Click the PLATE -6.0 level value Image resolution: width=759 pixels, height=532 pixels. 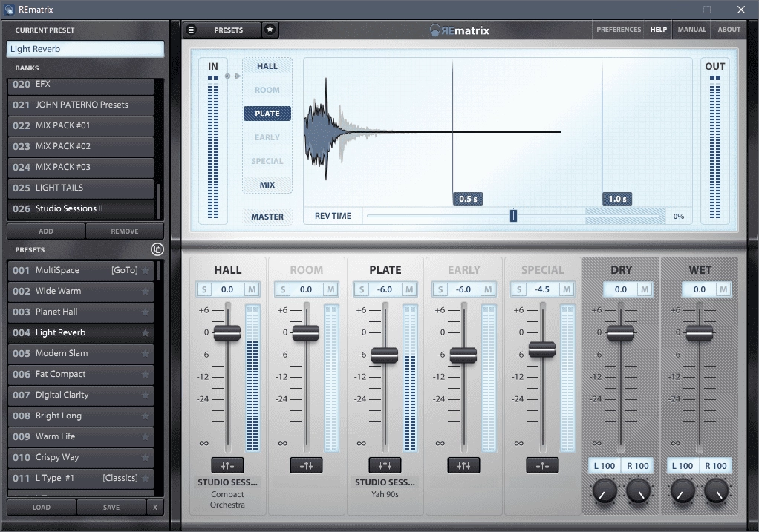click(385, 289)
